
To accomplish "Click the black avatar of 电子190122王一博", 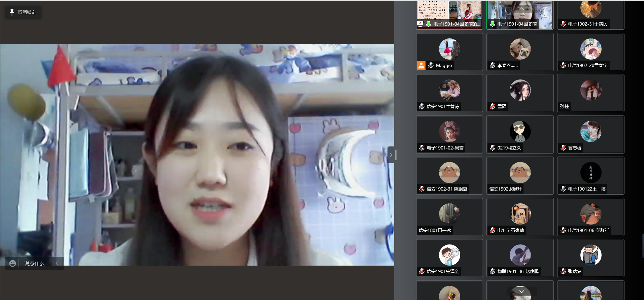I will click(x=591, y=173).
